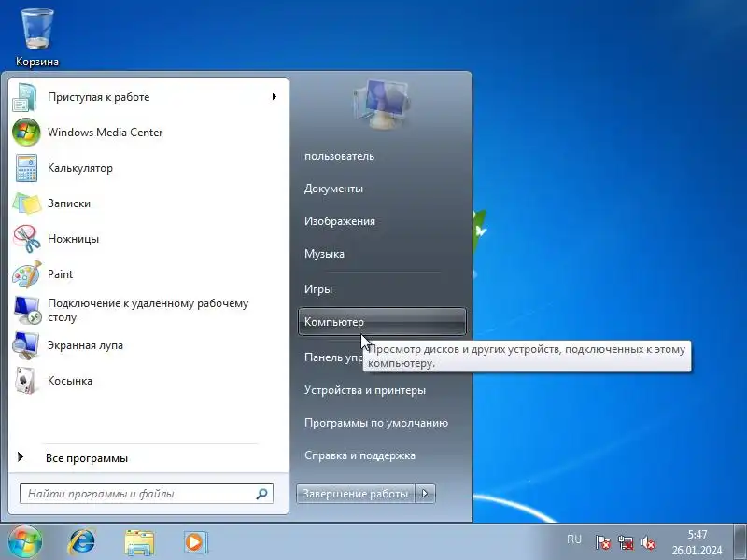Click Завершение работы button
The height and width of the screenshot is (560, 747).
[356, 494]
